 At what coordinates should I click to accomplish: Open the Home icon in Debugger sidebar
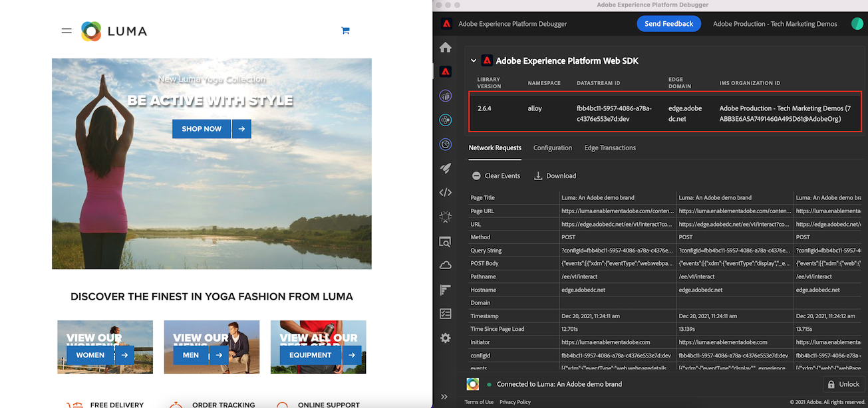[x=446, y=47]
